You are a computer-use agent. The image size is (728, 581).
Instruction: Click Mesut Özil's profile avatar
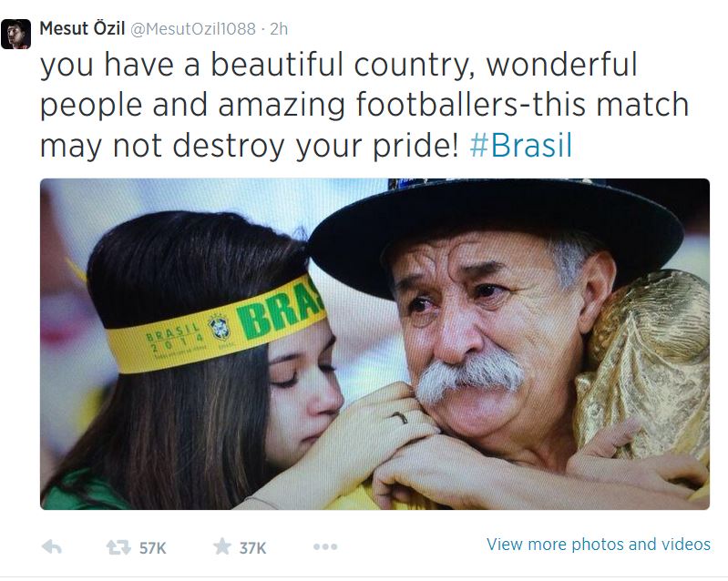tap(16, 34)
